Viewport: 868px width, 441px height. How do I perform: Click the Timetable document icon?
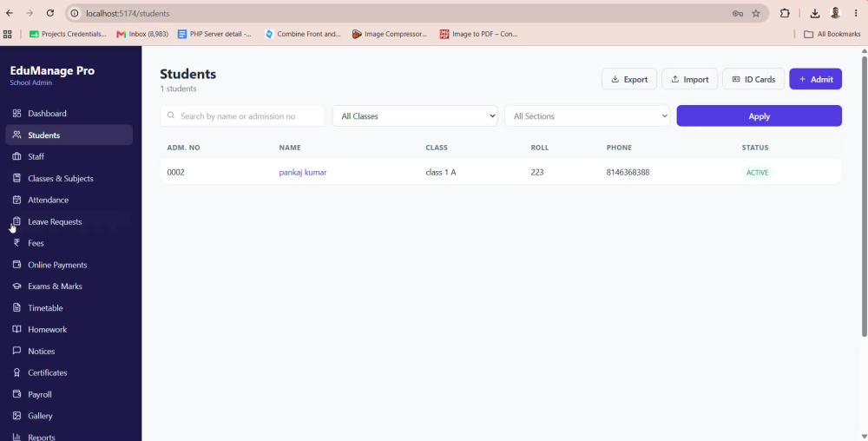(x=16, y=307)
